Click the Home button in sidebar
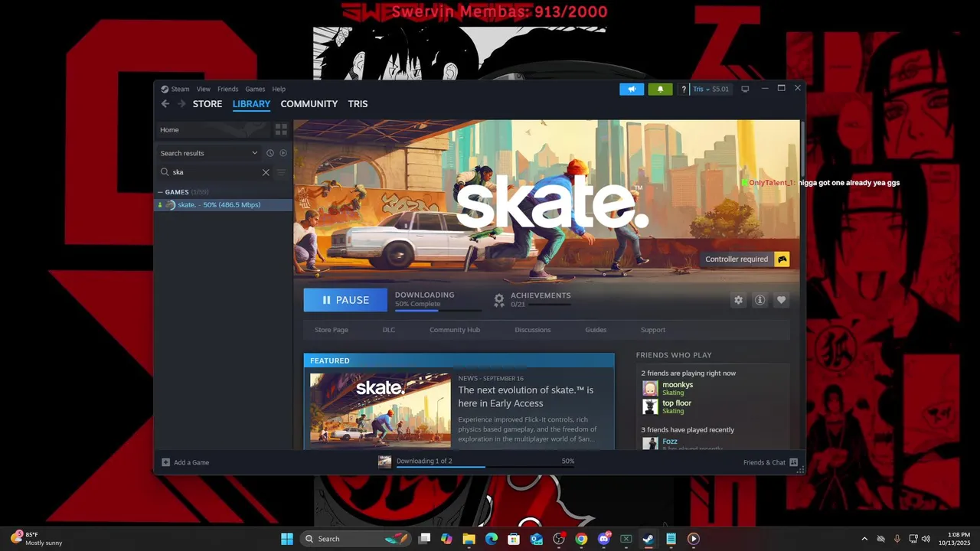The image size is (980, 551). point(213,130)
